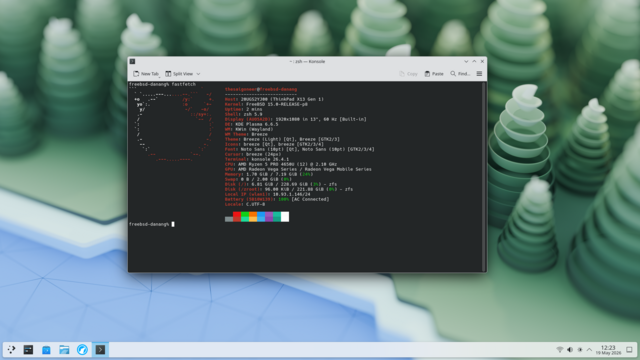Click the white color block in fastfetch output
Viewport: 640px width, 360px height.
[x=285, y=217]
